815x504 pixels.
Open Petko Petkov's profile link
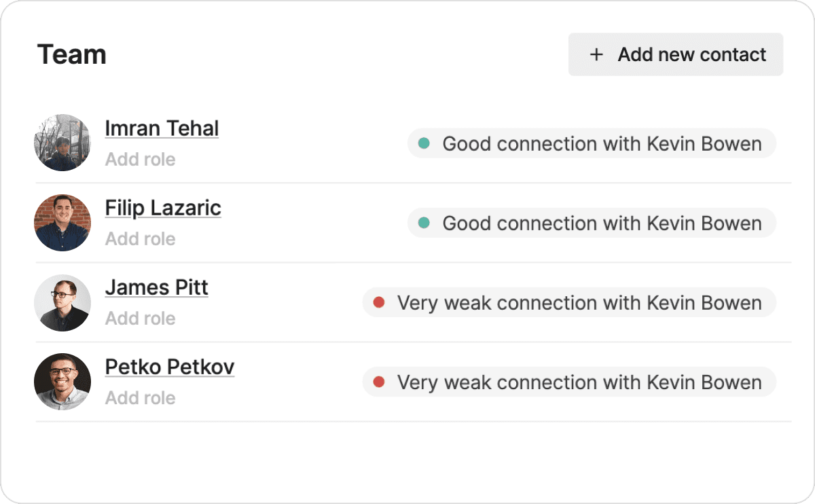coord(170,366)
